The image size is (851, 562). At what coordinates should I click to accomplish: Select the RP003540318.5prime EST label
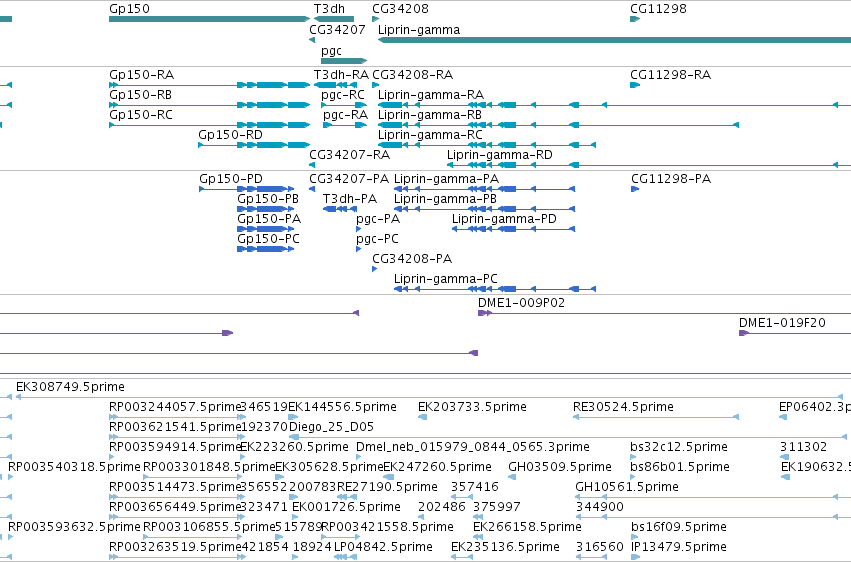[x=74, y=467]
